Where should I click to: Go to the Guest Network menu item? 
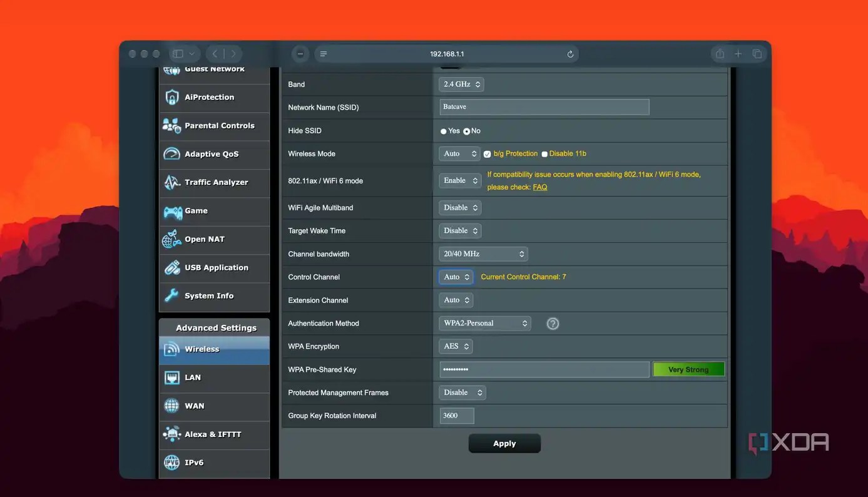pos(215,74)
